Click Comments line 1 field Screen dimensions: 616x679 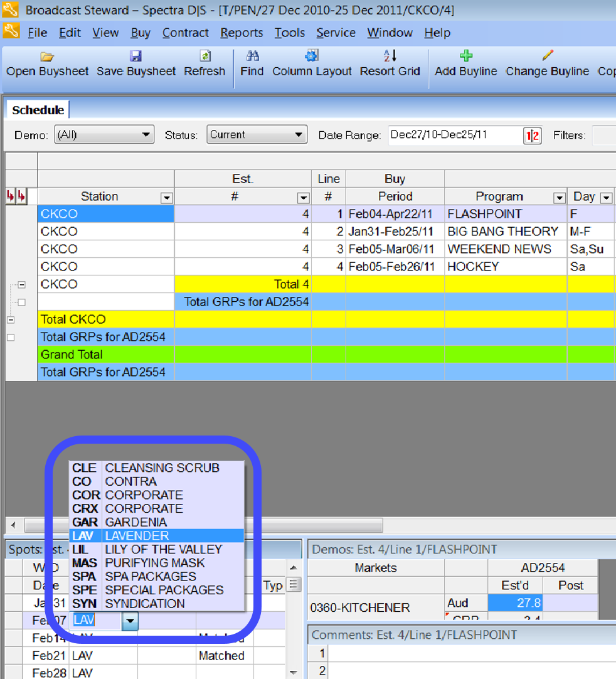(472, 653)
